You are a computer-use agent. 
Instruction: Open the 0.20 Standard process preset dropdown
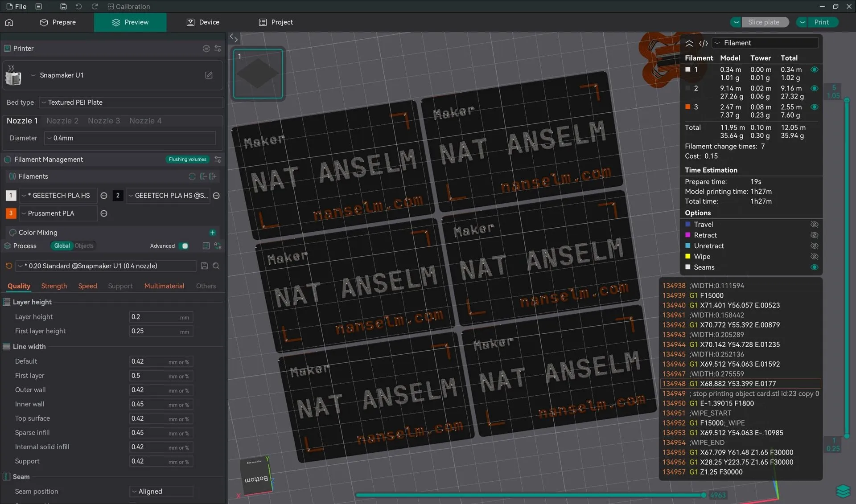[106, 266]
